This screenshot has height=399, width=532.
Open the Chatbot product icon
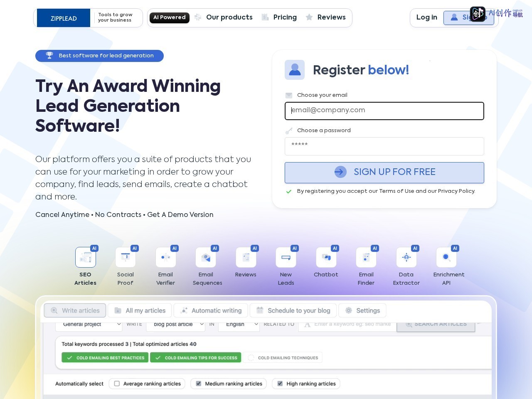(326, 257)
